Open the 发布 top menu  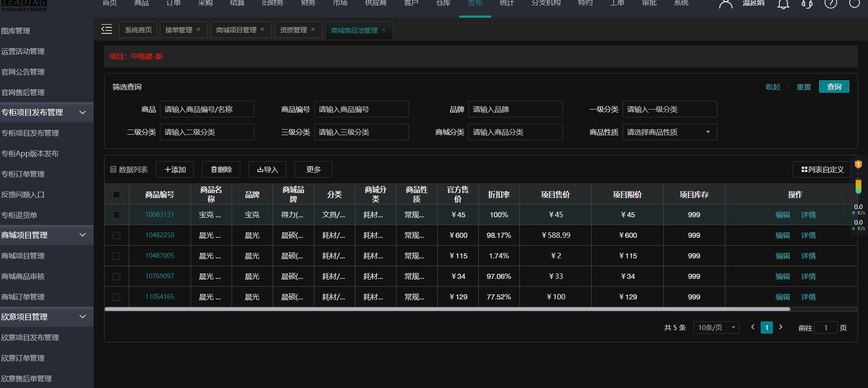point(475,4)
